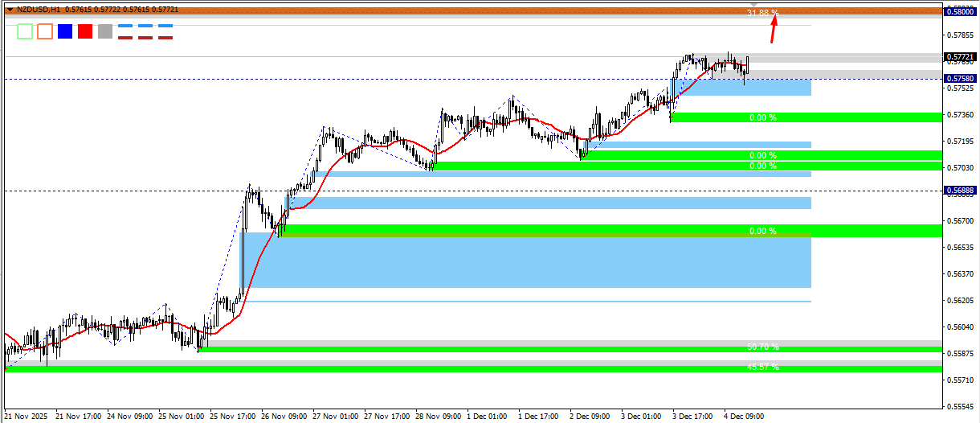Click the 0.56535 price scale value
This screenshot has width=980, height=423.
tap(961, 248)
